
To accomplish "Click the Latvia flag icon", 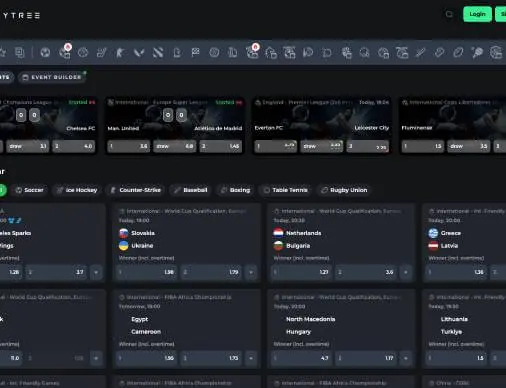I will (433, 246).
